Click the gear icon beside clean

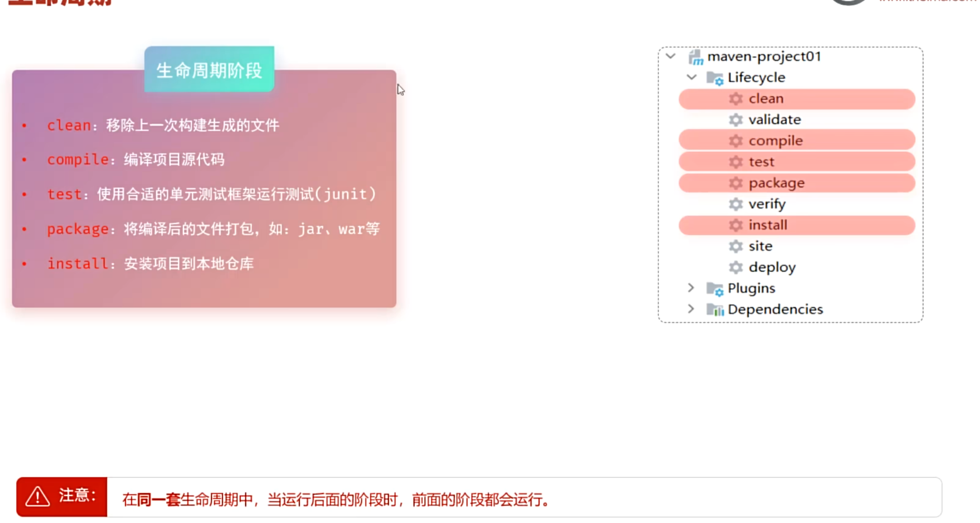(735, 99)
